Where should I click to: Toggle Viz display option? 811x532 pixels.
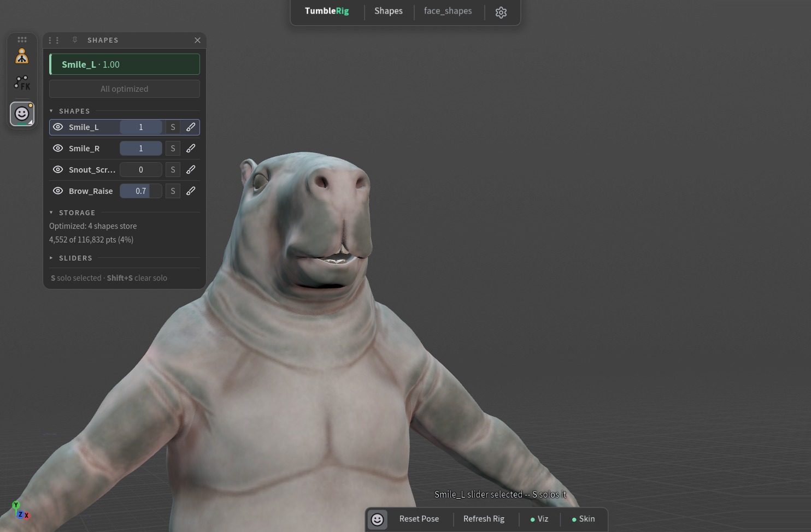539,519
